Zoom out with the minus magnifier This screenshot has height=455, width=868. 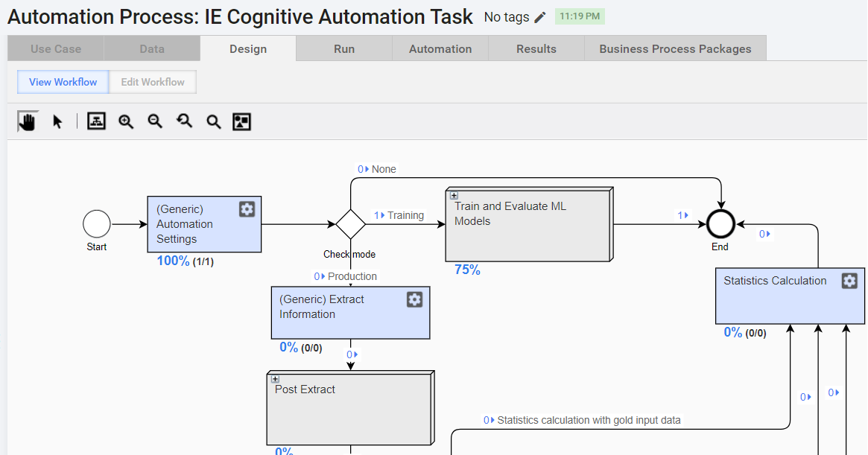[x=155, y=121]
